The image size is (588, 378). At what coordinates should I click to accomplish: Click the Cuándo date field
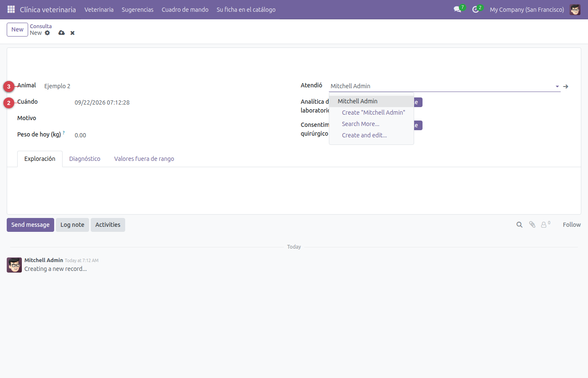[x=102, y=102]
